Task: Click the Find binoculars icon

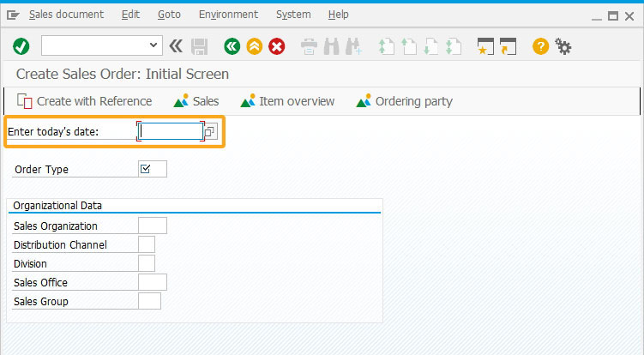Action: coord(332,46)
